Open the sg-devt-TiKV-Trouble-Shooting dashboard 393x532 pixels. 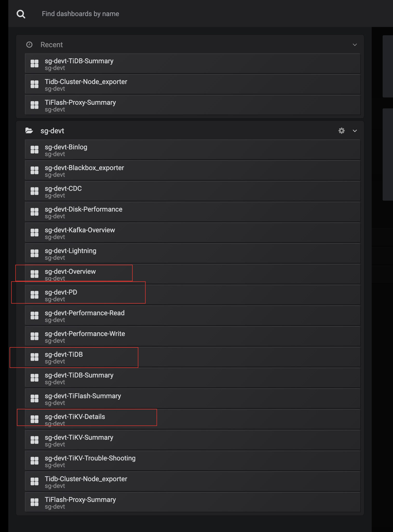click(x=90, y=458)
